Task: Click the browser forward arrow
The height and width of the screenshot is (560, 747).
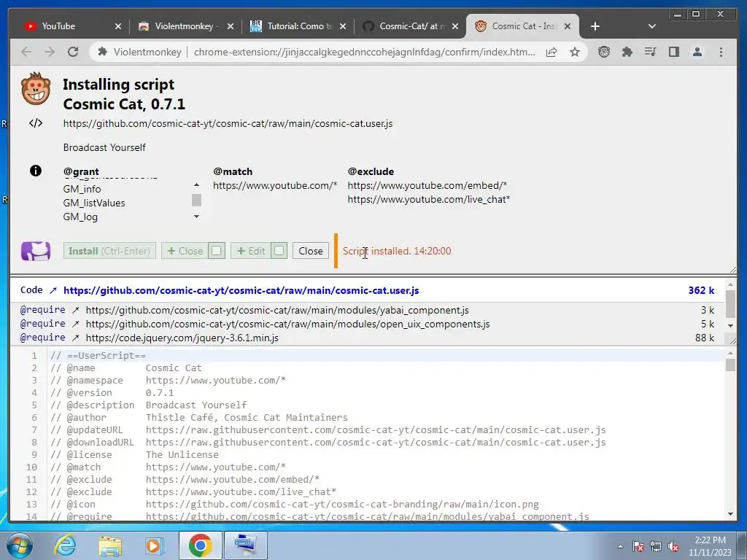Action: coord(50,52)
